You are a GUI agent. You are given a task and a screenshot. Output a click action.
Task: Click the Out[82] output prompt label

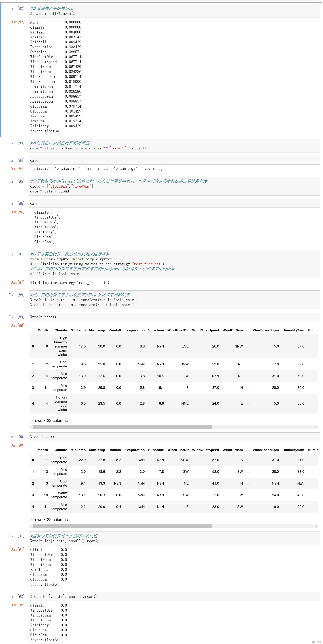18,22
